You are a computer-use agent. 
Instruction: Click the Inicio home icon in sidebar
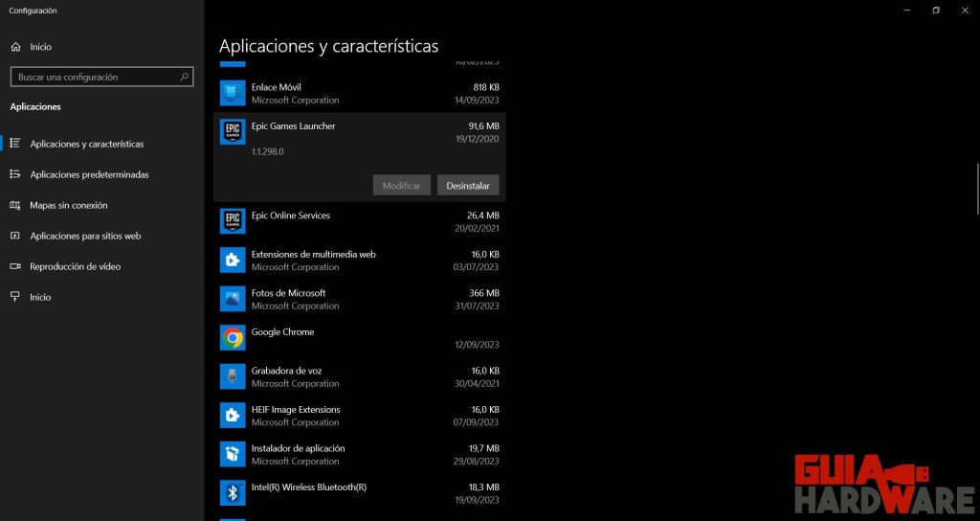(15, 47)
